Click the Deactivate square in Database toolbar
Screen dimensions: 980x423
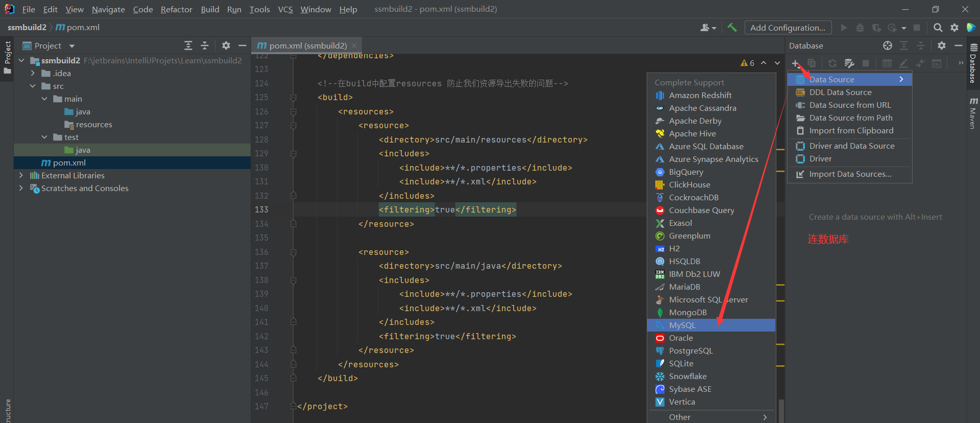tap(866, 63)
